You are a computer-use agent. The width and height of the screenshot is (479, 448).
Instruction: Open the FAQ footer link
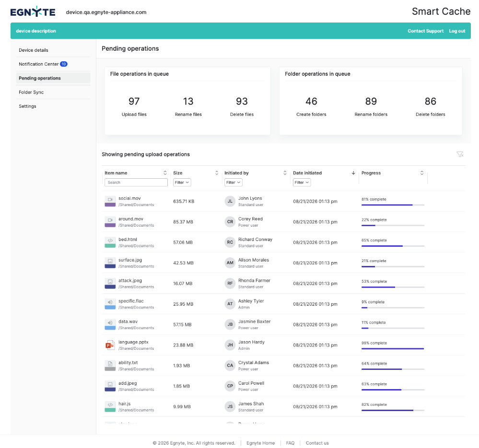coord(290,443)
